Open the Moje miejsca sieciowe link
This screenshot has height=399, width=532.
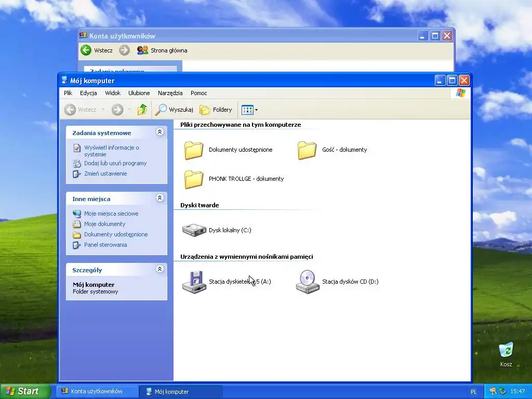coord(111,214)
